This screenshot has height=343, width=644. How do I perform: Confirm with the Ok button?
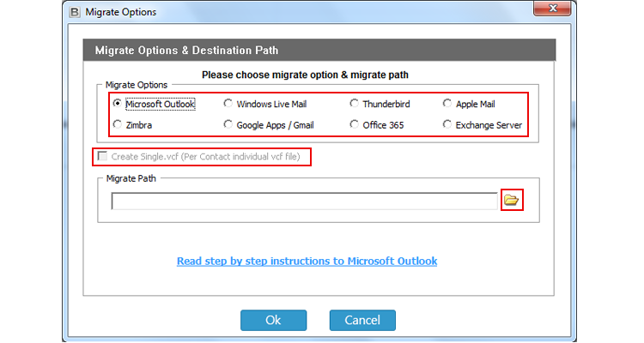[x=274, y=320]
